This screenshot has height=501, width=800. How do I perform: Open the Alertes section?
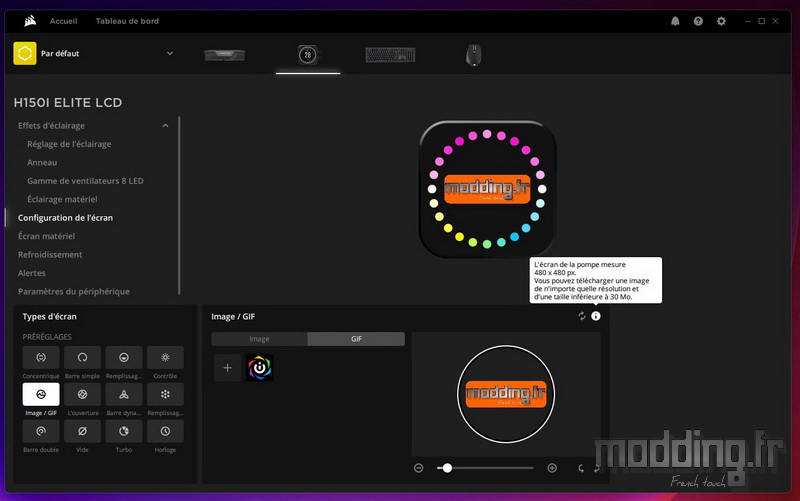(32, 273)
